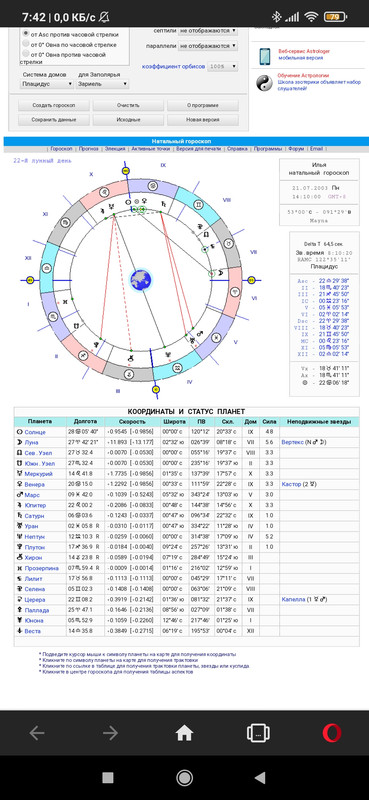Open the Меркурий planet link
369x800 pixels.
38,474
